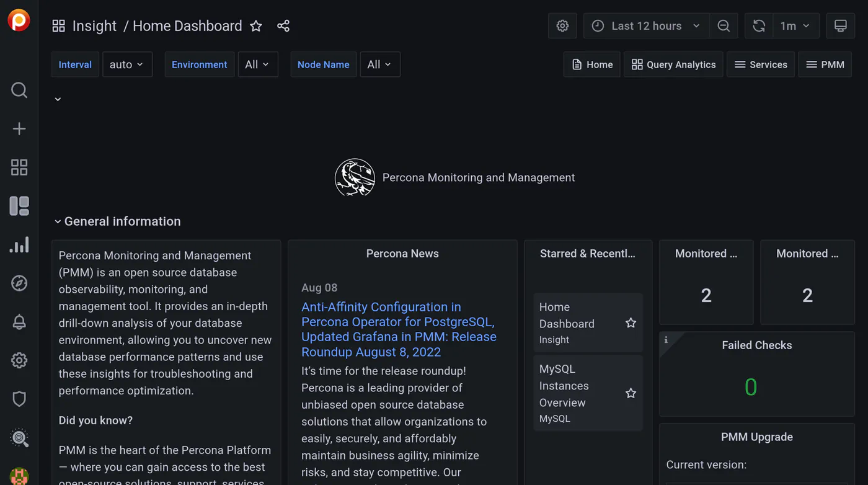
Task: Star the Home Dashboard list entry
Action: pyautogui.click(x=631, y=323)
